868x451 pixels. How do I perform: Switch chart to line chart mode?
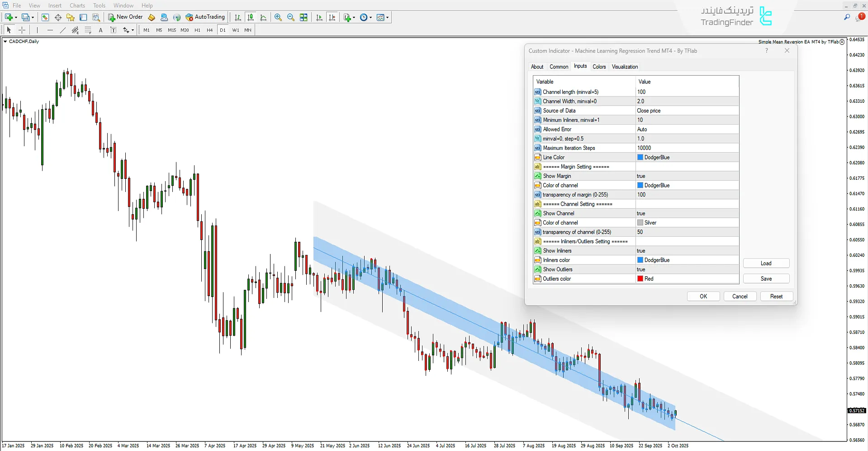click(x=264, y=17)
